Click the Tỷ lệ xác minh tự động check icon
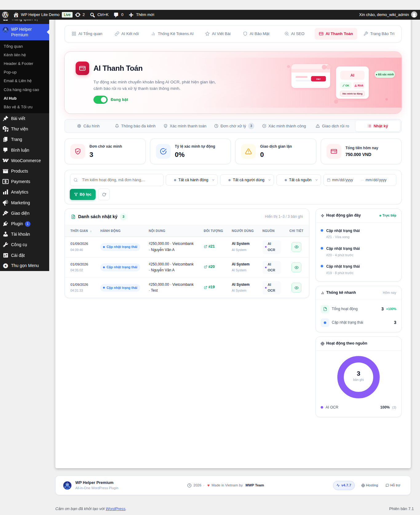This screenshot has width=420, height=515. click(163, 151)
